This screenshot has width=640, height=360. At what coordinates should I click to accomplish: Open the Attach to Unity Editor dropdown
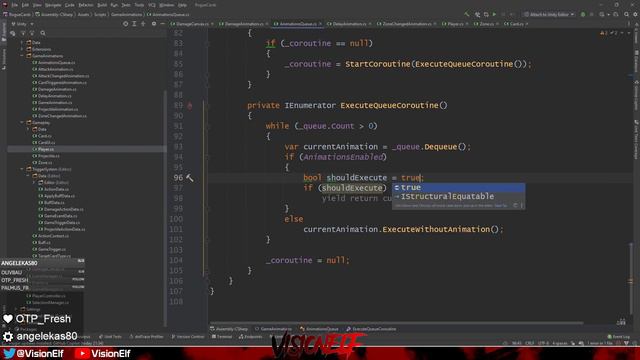click(x=549, y=14)
